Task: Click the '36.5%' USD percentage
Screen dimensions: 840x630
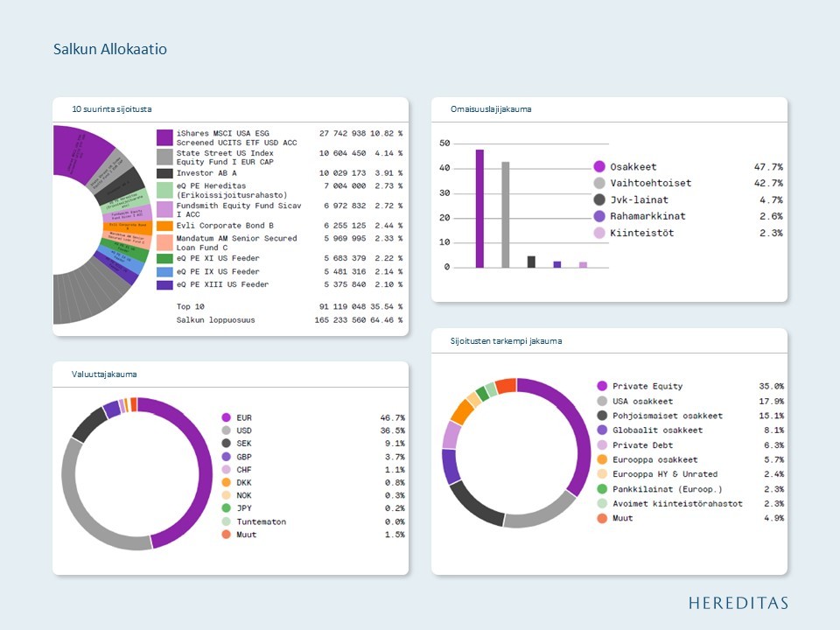Action: click(392, 430)
